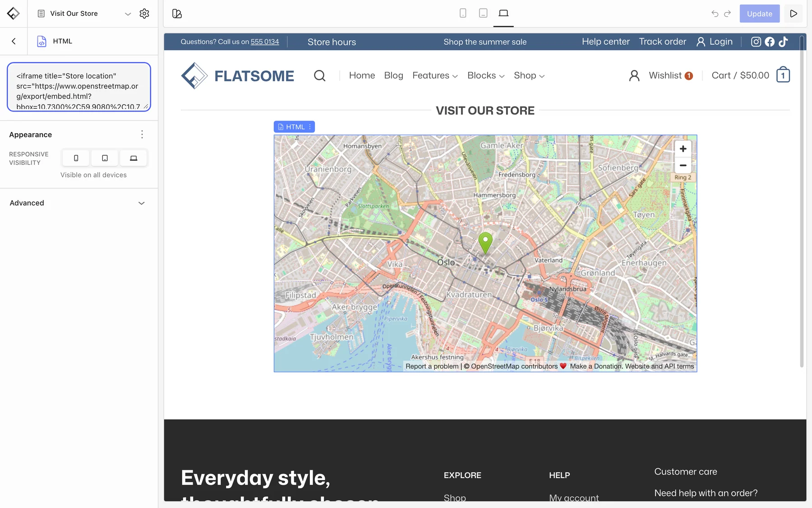812x508 pixels.
Task: Switch preview to desktop device
Action: 503,13
